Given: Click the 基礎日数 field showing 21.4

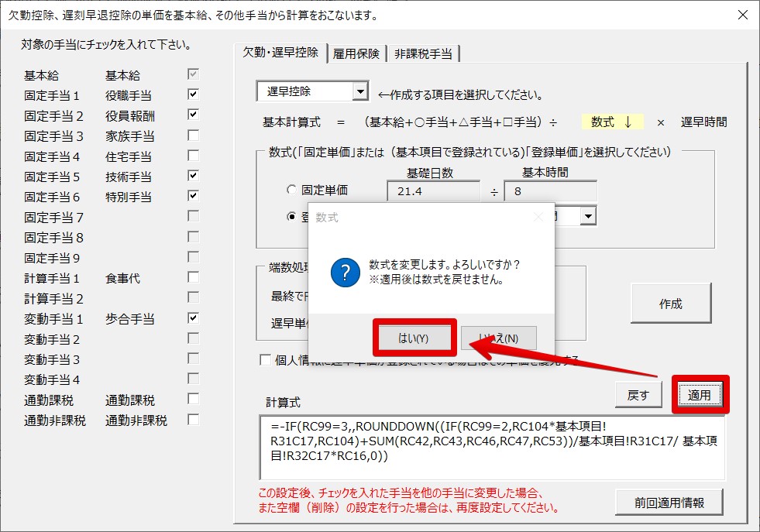Looking at the screenshot, I should point(433,190).
